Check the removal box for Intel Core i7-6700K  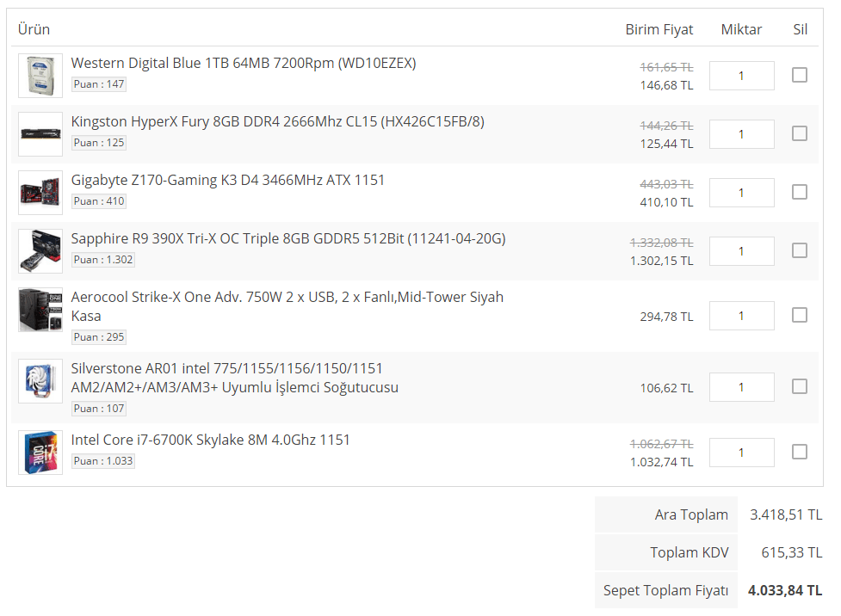coord(799,452)
